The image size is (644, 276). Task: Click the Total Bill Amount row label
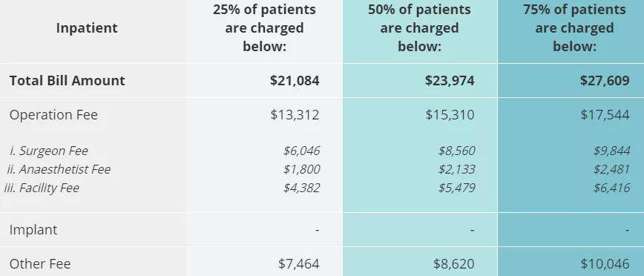pyautogui.click(x=67, y=80)
